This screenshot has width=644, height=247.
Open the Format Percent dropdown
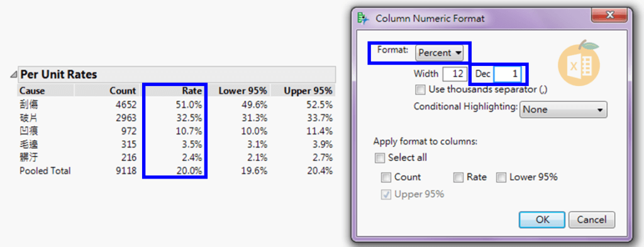click(x=440, y=53)
